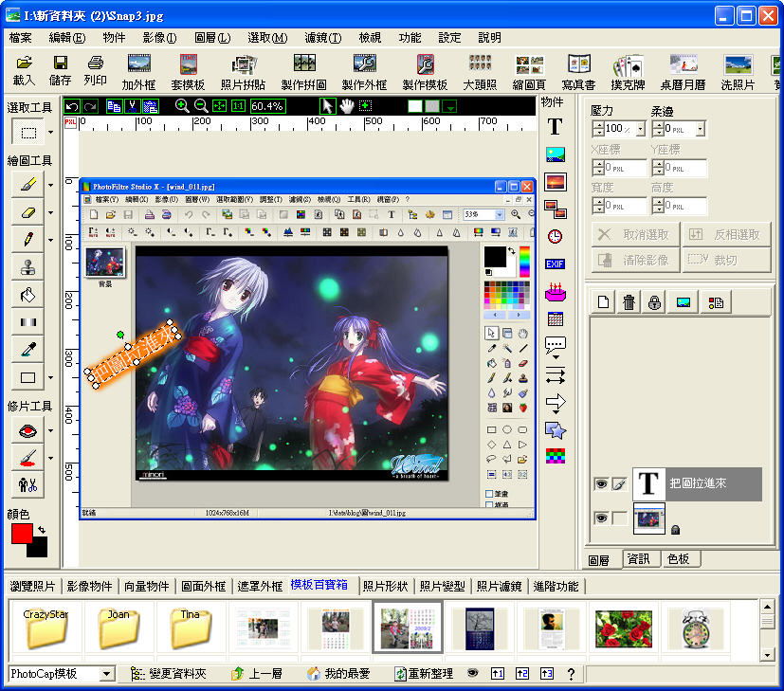Choose the eraser tool
The height and width of the screenshot is (691, 784).
pyautogui.click(x=28, y=212)
